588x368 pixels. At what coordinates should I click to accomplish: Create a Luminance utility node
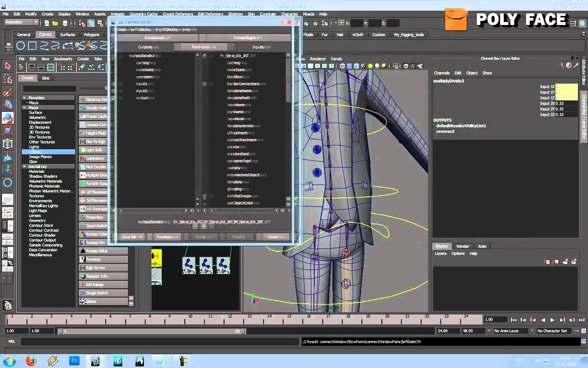tap(94, 158)
